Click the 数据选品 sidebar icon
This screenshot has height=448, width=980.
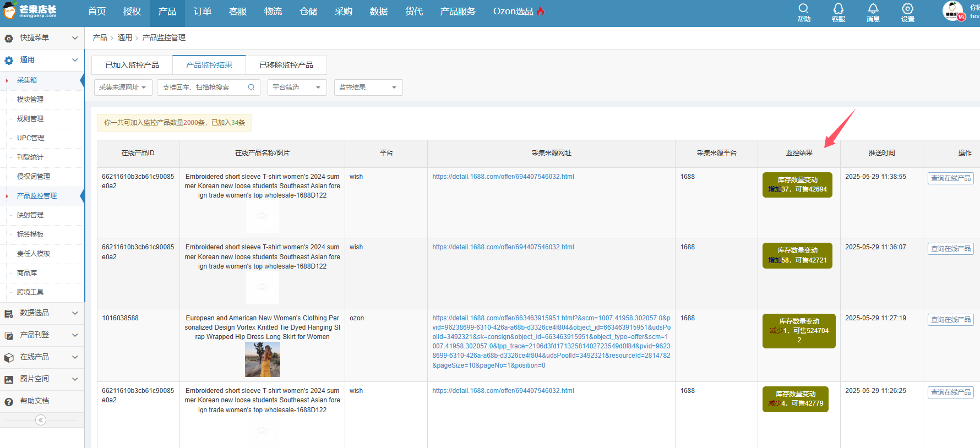(9, 314)
